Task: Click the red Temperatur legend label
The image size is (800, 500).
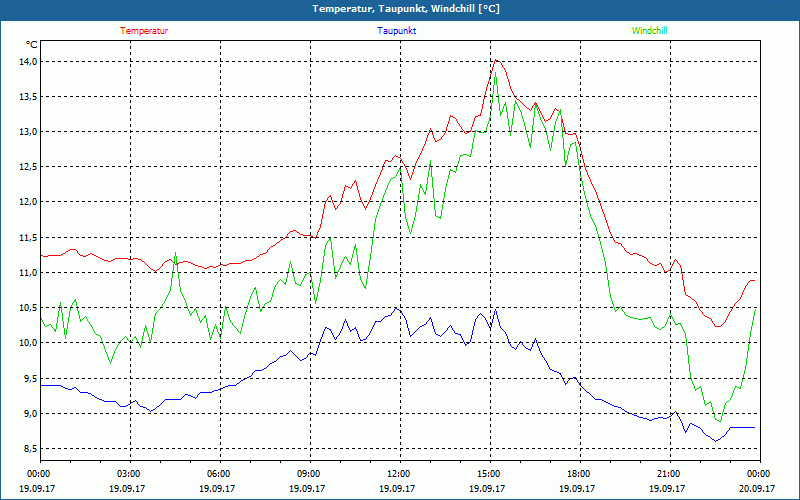Action: (144, 31)
